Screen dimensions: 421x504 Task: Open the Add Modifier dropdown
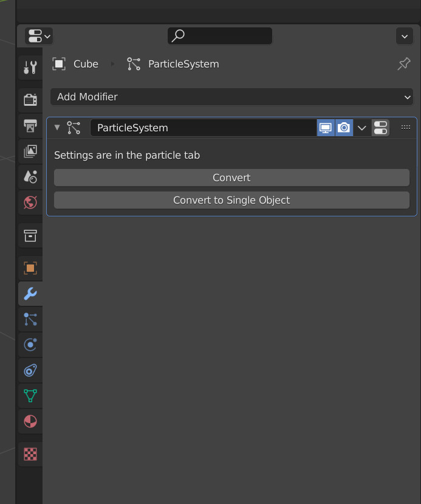click(232, 97)
